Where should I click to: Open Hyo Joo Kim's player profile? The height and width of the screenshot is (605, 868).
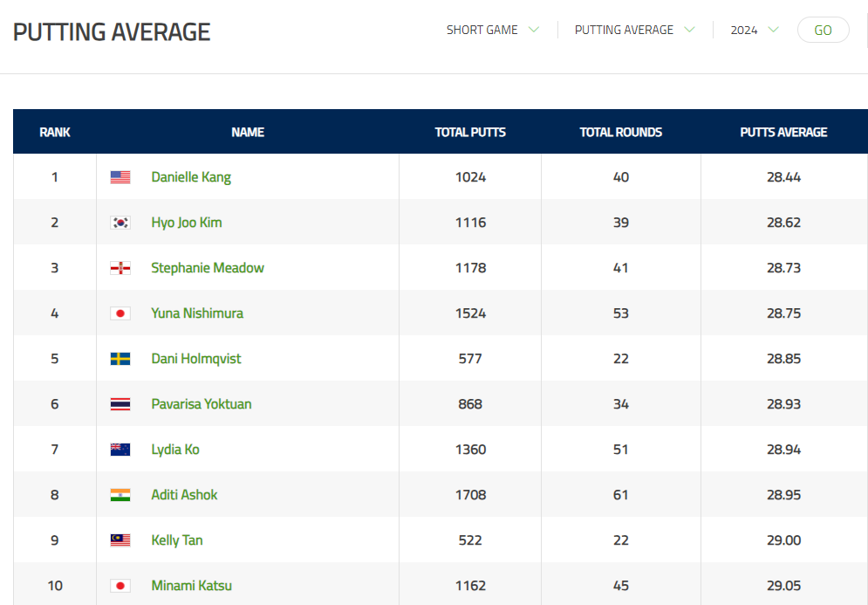pyautogui.click(x=187, y=223)
